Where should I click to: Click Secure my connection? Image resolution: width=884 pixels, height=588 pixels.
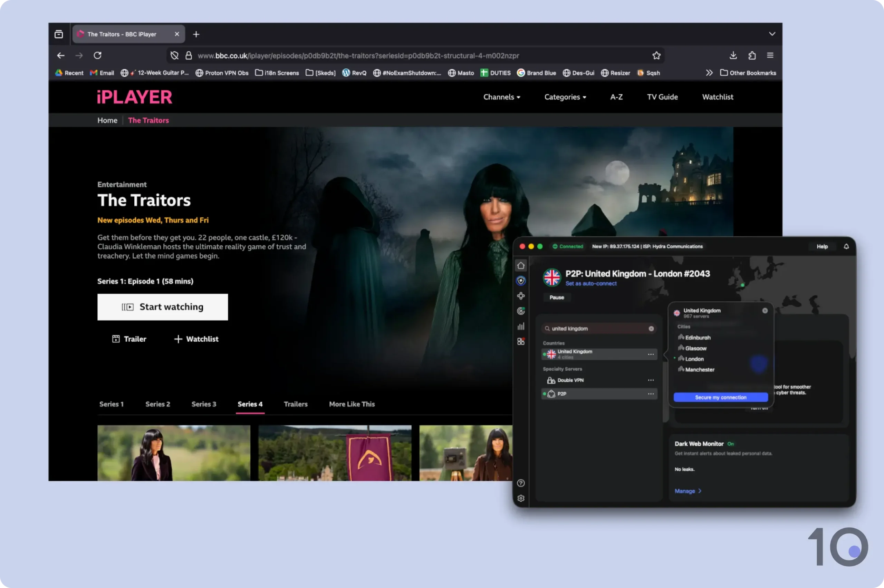721,397
